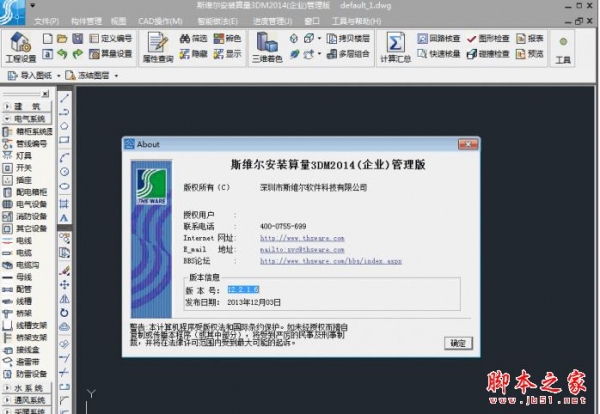
Task: Select the move tool with four arrows
Action: (64, 285)
